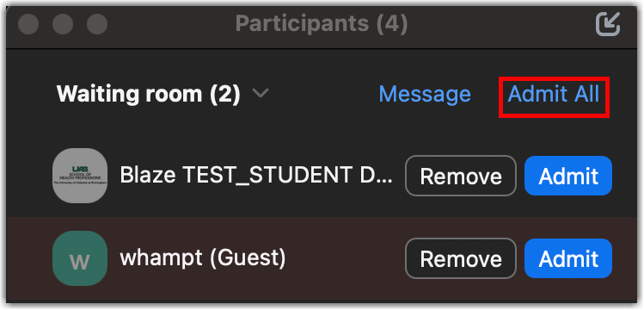Select the whampt (Guest) name
Image resolution: width=644 pixels, height=310 pixels.
coord(202,257)
